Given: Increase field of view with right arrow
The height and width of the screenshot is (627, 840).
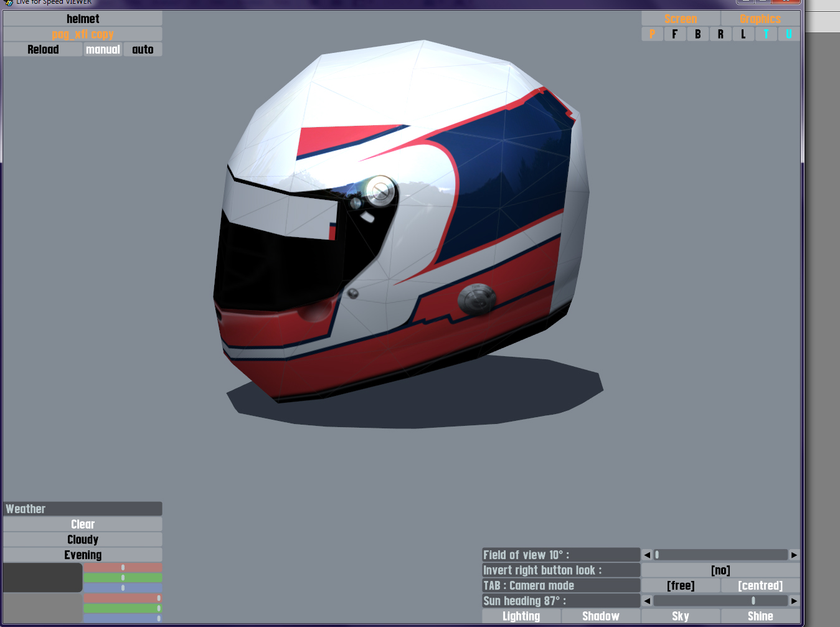Looking at the screenshot, I should [x=794, y=555].
